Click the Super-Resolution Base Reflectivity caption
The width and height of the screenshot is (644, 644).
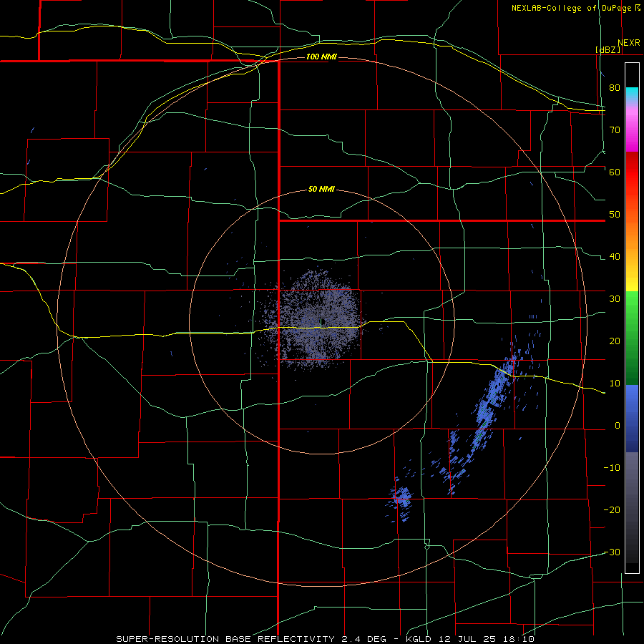[x=326, y=639]
